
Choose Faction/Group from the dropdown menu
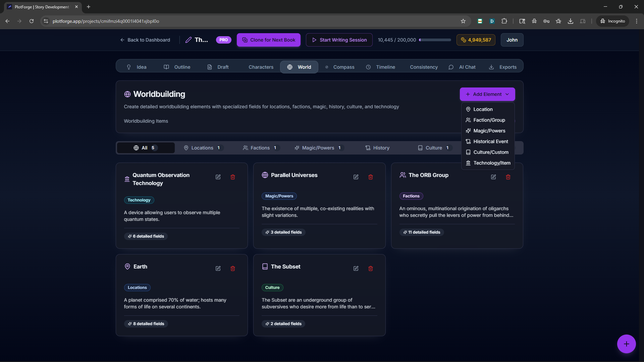pyautogui.click(x=488, y=120)
